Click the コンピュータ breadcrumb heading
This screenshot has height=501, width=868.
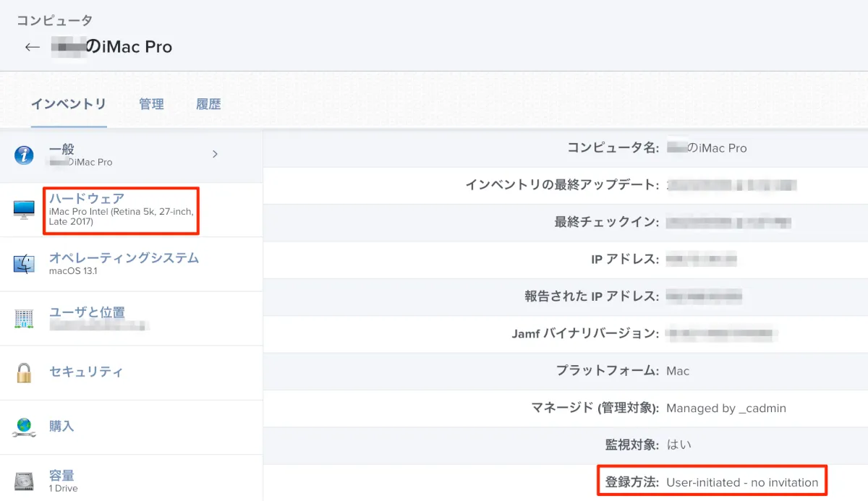pyautogui.click(x=54, y=20)
